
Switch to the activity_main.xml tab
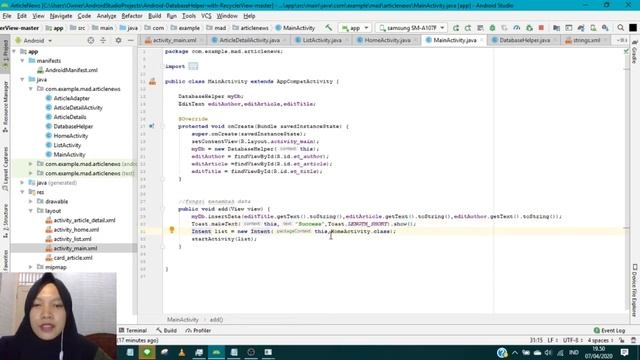[173, 40]
